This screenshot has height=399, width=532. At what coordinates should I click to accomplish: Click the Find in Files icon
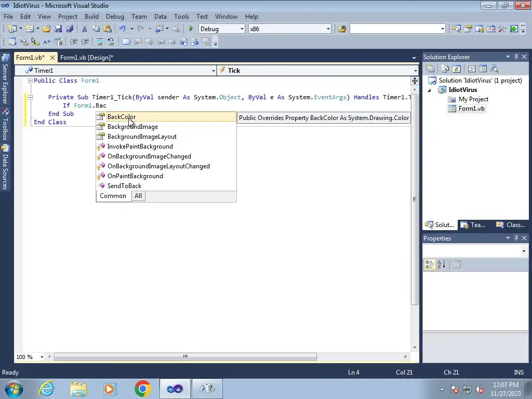[x=342, y=29]
